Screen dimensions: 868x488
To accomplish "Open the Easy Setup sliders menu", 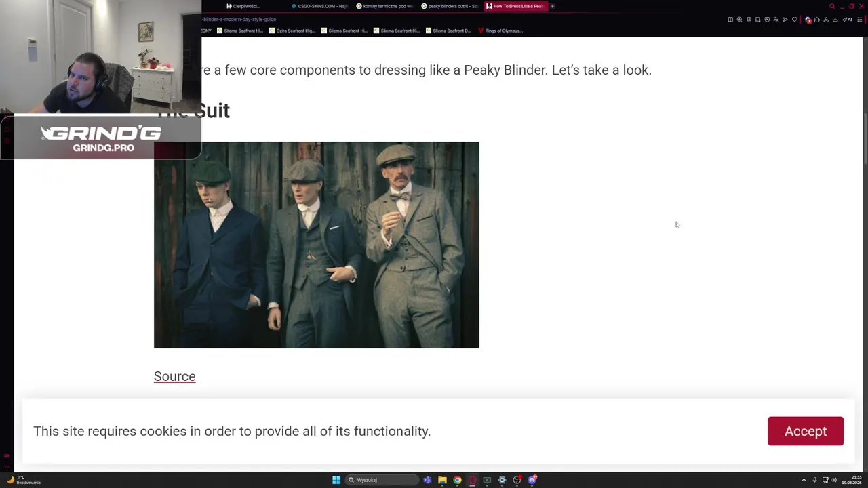I will (x=859, y=20).
